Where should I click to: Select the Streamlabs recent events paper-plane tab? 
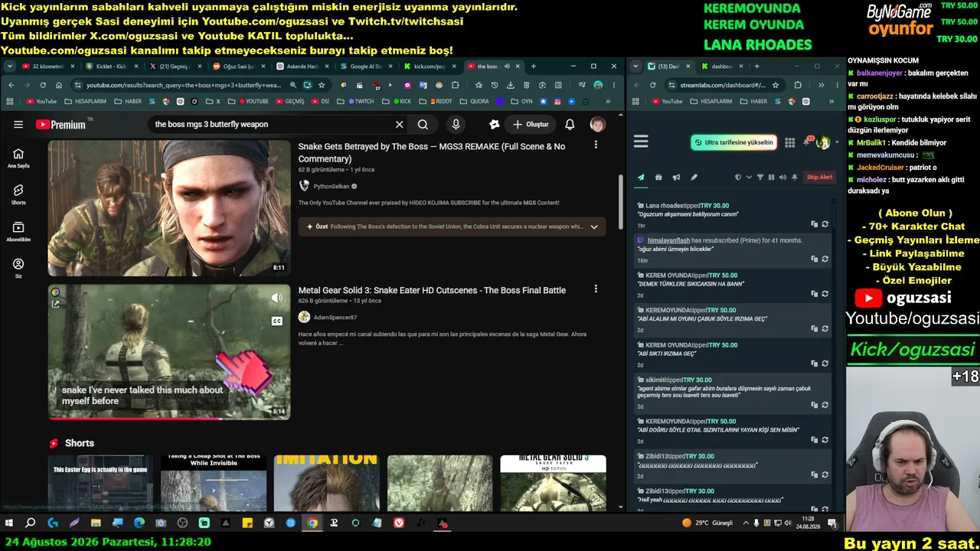641,178
